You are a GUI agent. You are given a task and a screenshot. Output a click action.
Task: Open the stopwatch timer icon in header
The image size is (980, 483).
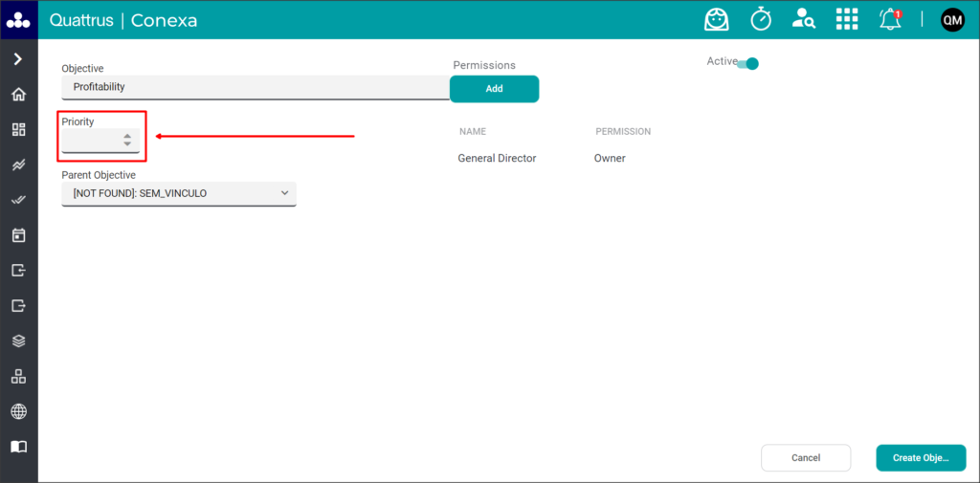(761, 20)
